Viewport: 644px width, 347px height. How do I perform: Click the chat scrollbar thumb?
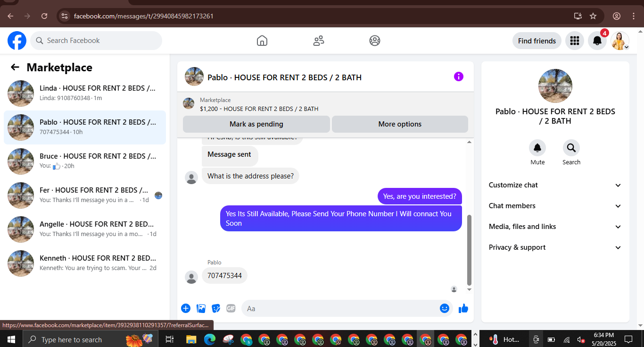pyautogui.click(x=469, y=250)
